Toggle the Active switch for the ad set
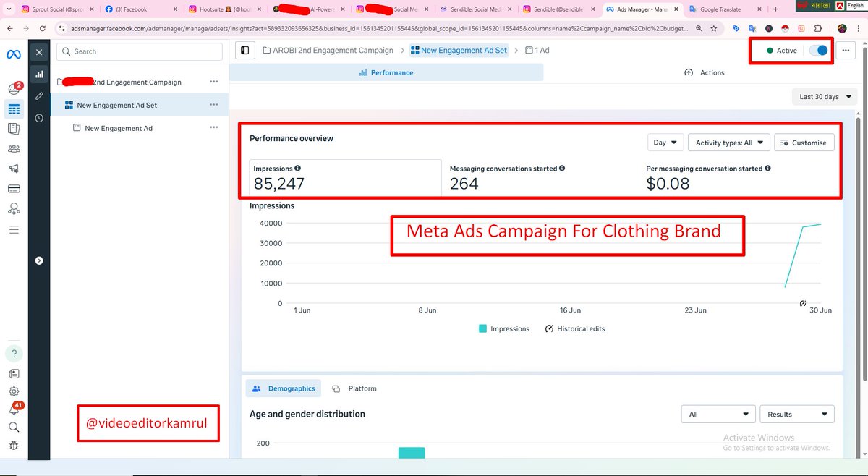The width and height of the screenshot is (868, 476). pos(818,51)
